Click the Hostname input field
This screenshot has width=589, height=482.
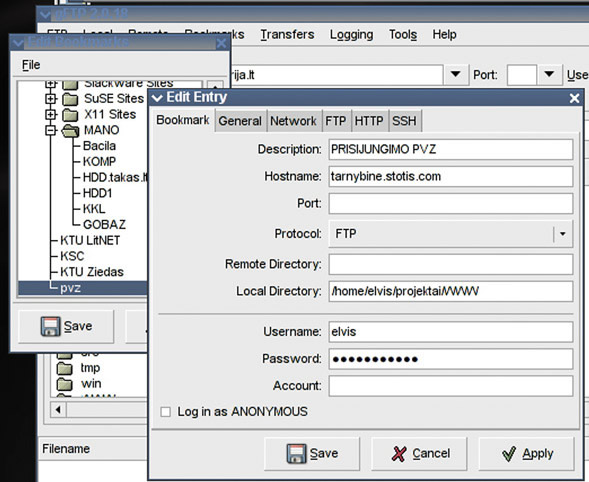tap(451, 176)
